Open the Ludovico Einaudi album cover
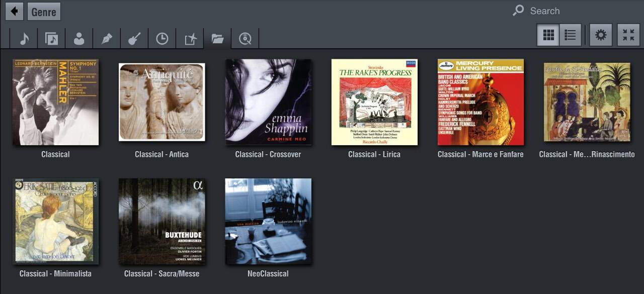Screen dimensions: 644x294 point(268,221)
